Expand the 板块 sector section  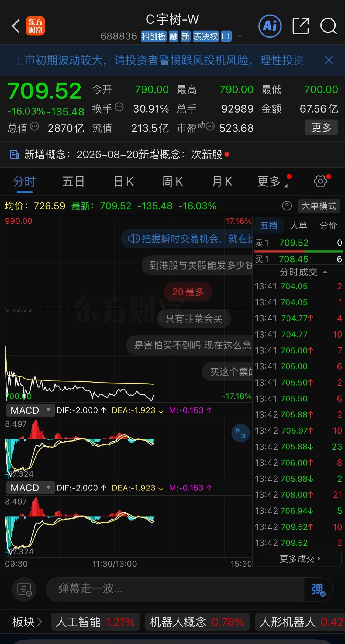point(27,622)
